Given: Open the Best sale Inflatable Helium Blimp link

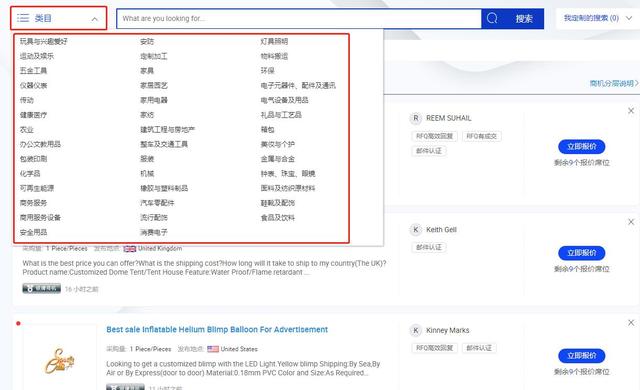Looking at the screenshot, I should point(217,330).
